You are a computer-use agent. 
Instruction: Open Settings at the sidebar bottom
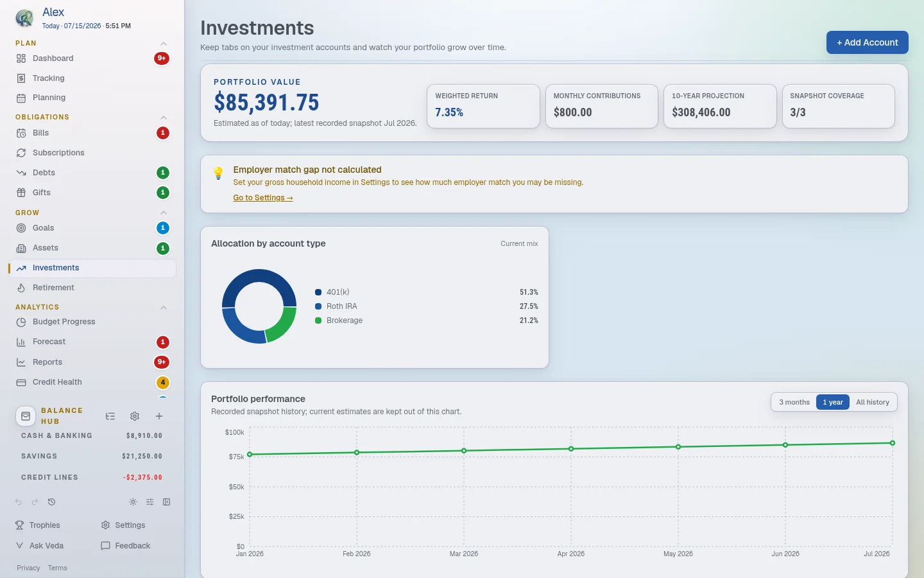[x=123, y=525]
